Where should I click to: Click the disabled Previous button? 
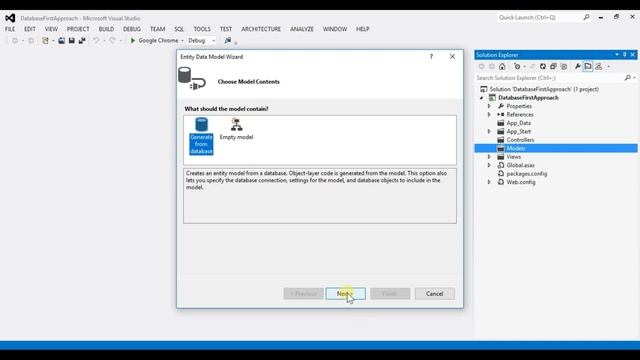[x=303, y=293]
